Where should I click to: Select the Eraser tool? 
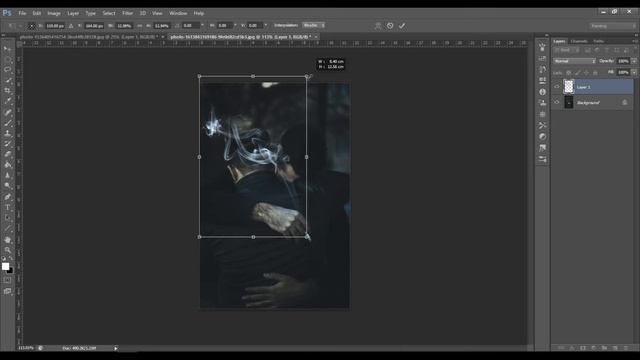pyautogui.click(x=7, y=154)
